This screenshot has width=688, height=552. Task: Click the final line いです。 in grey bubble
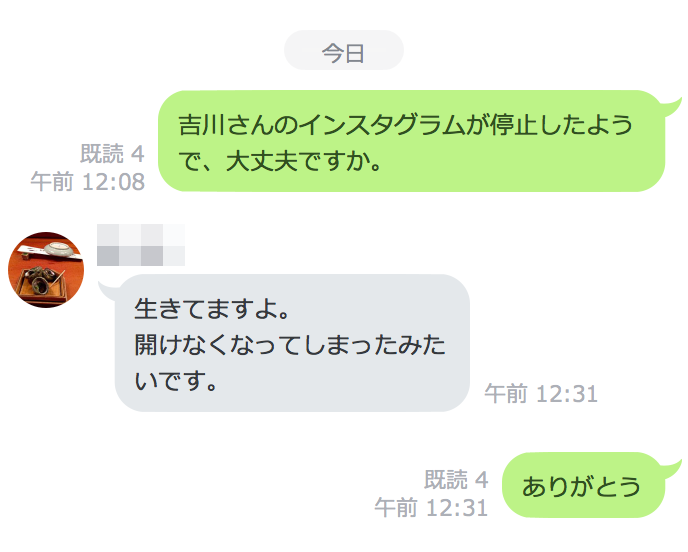(x=176, y=380)
